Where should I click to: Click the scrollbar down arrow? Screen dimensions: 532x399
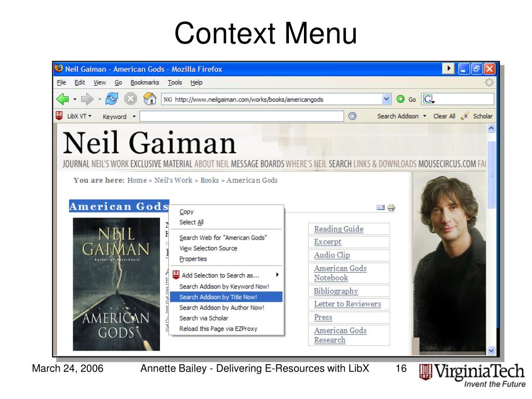click(491, 351)
